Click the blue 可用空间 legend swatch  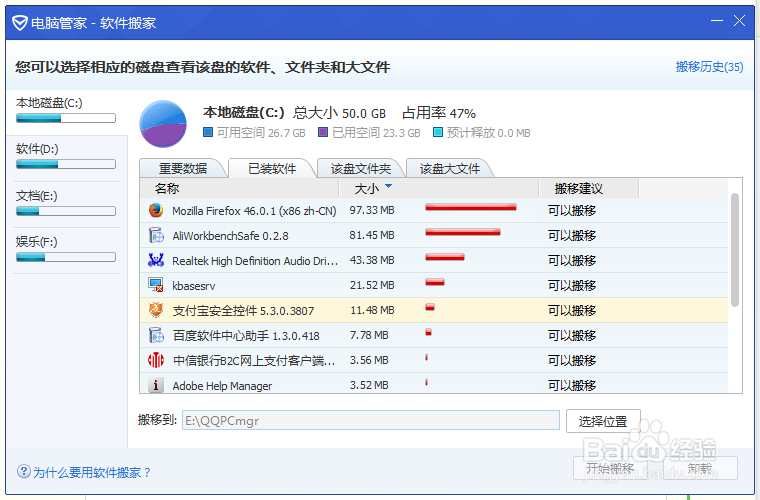point(208,132)
